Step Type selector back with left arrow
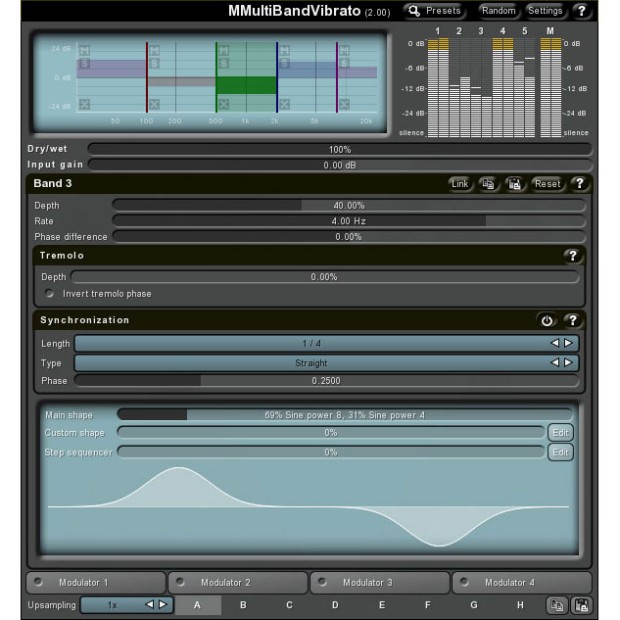The width and height of the screenshot is (620, 620). pyautogui.click(x=555, y=363)
